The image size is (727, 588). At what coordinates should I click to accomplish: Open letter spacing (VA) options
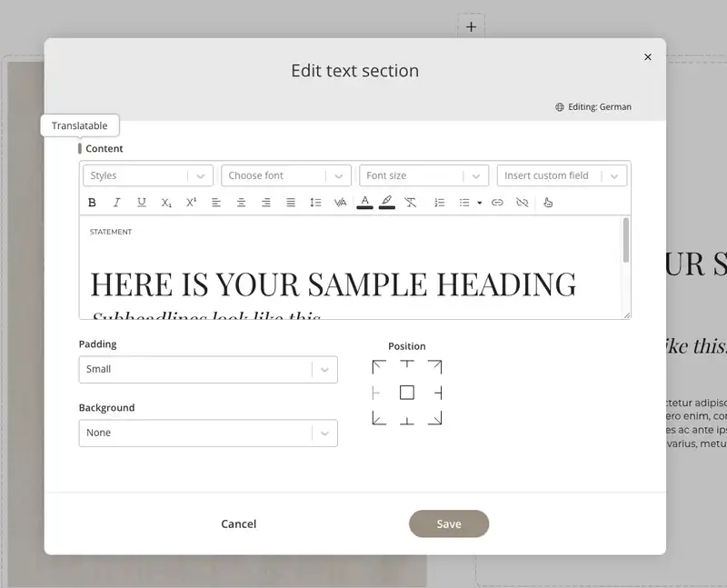340,203
